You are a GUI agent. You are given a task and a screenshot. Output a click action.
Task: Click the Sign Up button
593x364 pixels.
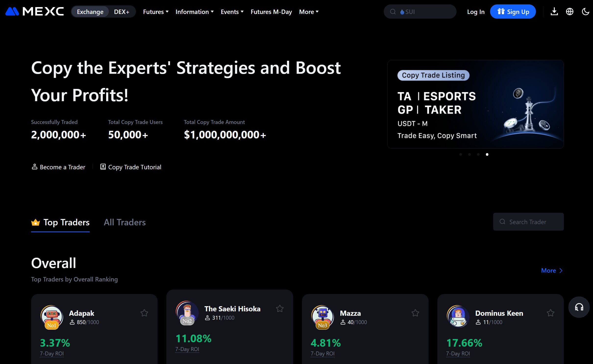coord(513,12)
